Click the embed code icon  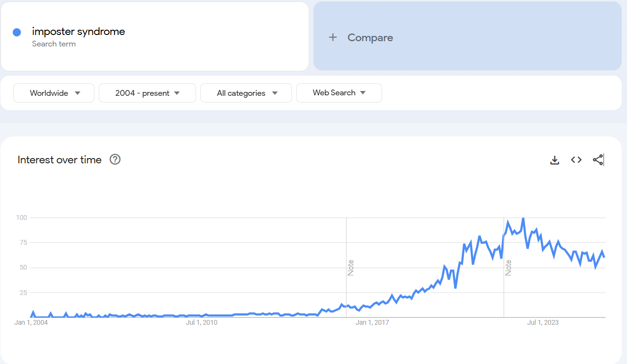coord(576,160)
